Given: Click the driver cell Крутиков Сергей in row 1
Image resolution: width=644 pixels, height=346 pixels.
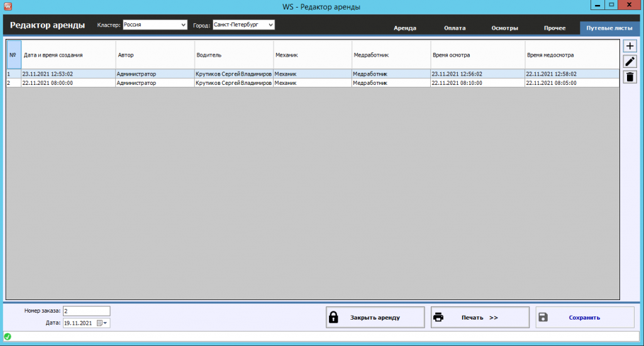Looking at the screenshot, I should click(x=234, y=74).
